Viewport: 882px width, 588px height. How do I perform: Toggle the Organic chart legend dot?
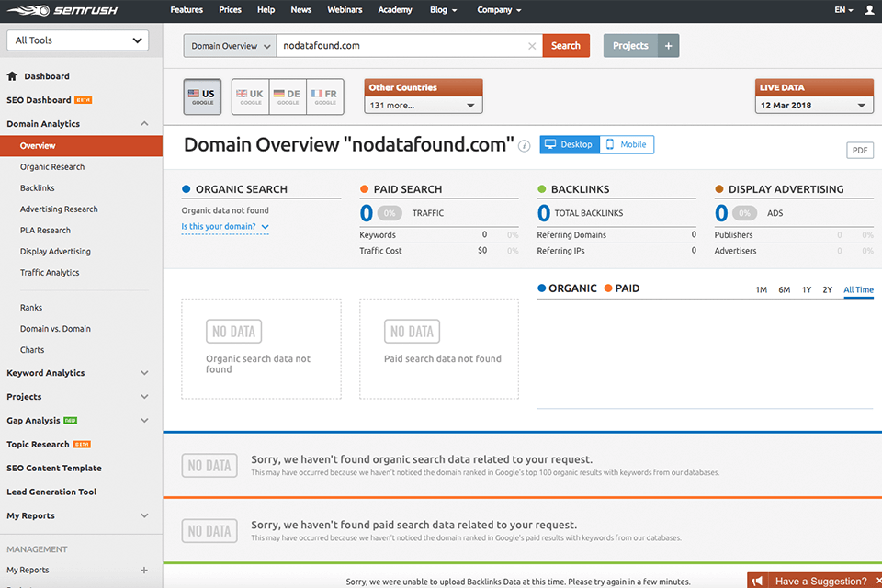tap(542, 288)
